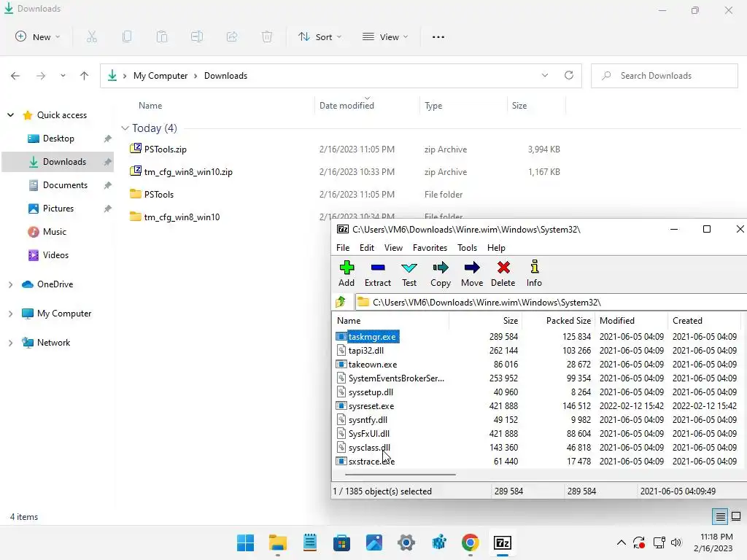Image resolution: width=747 pixels, height=560 pixels.
Task: Expand the My Computer tree node
Action: [10, 314]
